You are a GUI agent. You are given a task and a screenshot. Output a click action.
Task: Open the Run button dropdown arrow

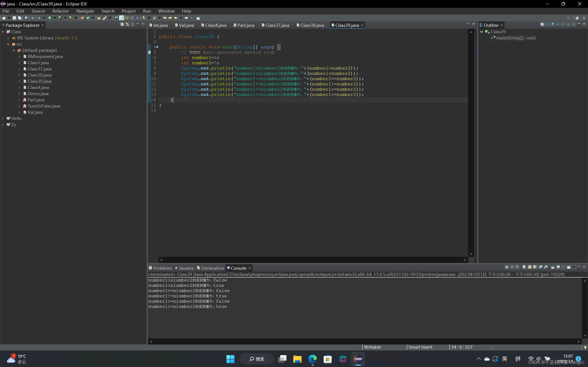click(x=55, y=18)
